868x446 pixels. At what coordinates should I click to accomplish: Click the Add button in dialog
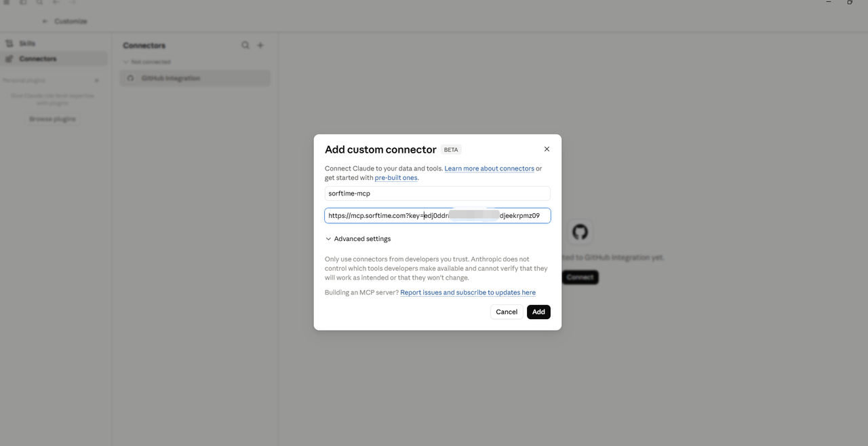click(538, 312)
